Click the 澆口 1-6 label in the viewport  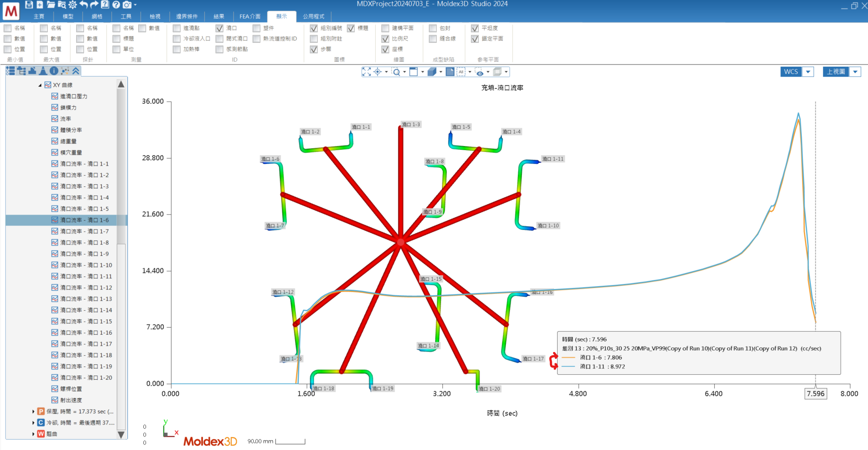pos(270,159)
